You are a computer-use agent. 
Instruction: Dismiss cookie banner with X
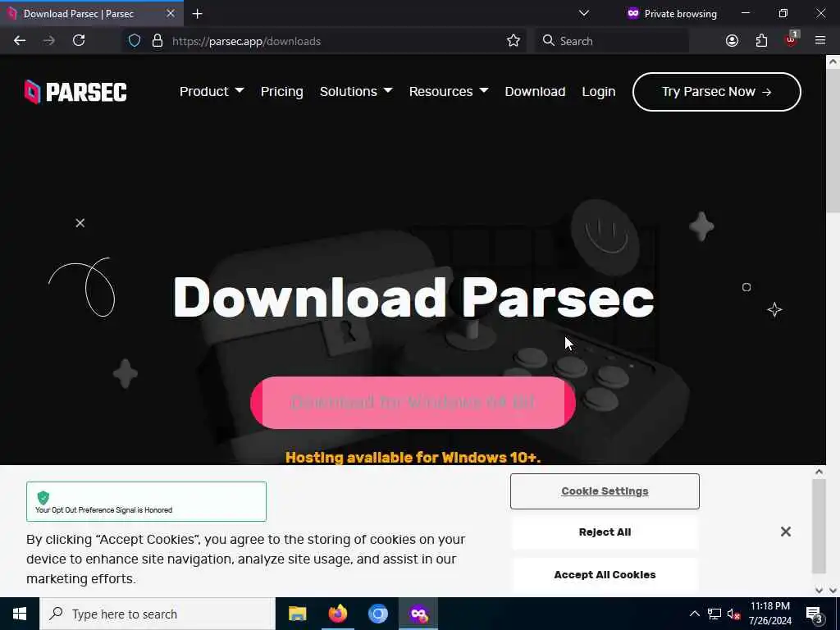point(785,532)
